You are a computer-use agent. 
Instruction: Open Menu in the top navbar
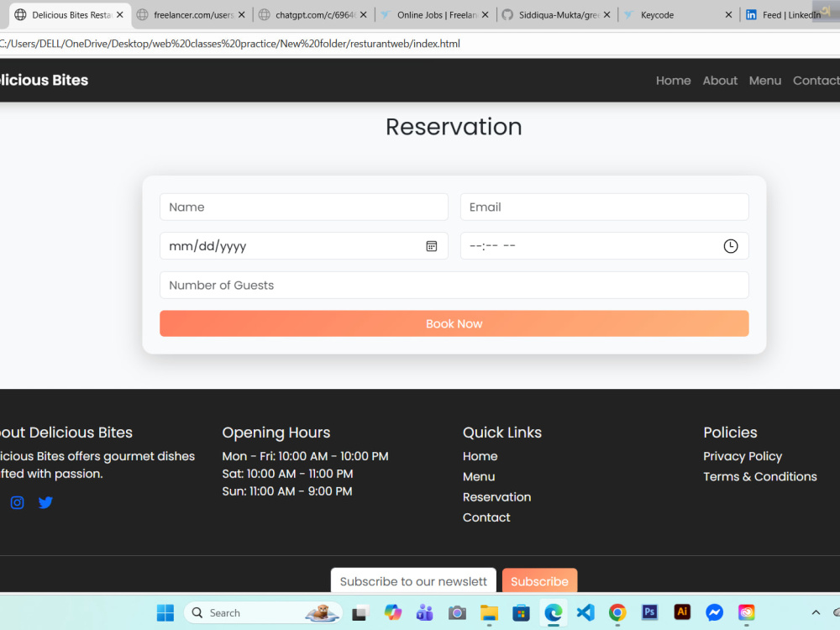point(765,81)
